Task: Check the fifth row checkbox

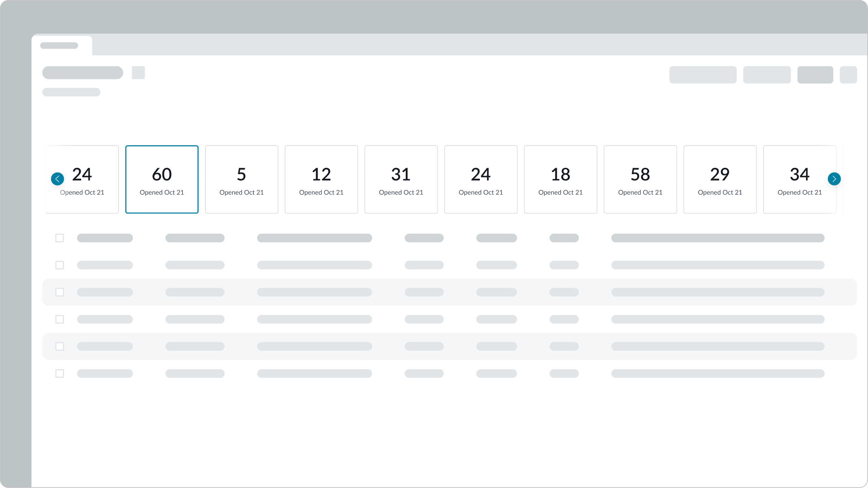Action: (60, 346)
